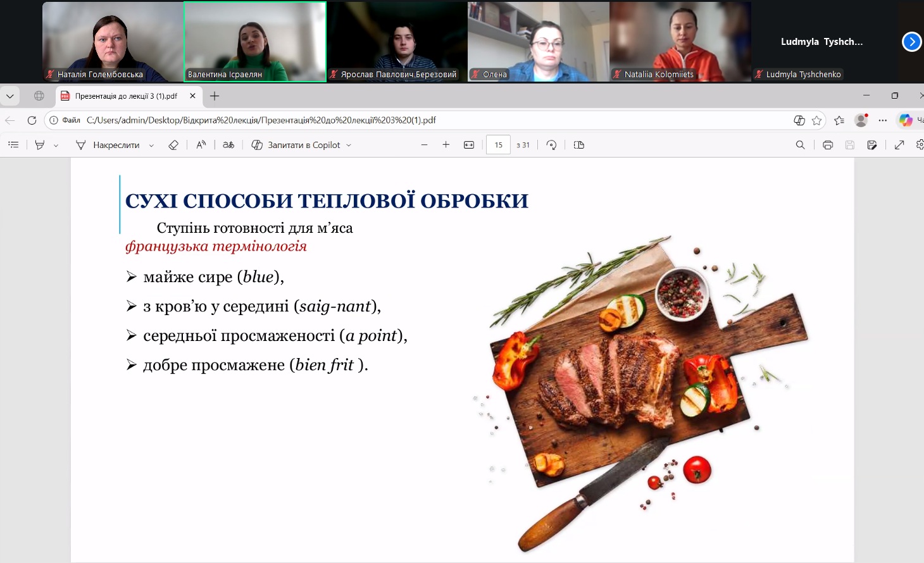This screenshot has width=924, height=563.
Task: Click the translate icon in PDF toolbar
Action: 228,145
